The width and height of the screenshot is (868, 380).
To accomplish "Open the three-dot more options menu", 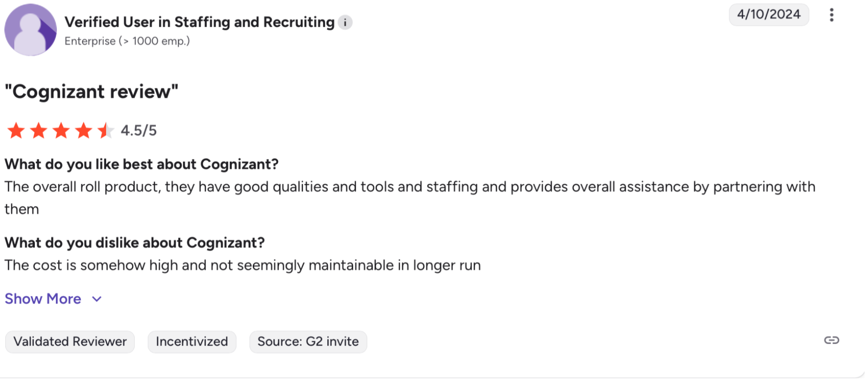I will click(832, 15).
